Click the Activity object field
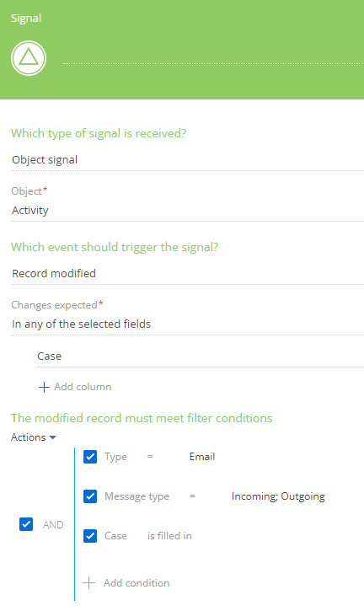Image resolution: width=364 pixels, height=611 pixels. tap(187, 211)
